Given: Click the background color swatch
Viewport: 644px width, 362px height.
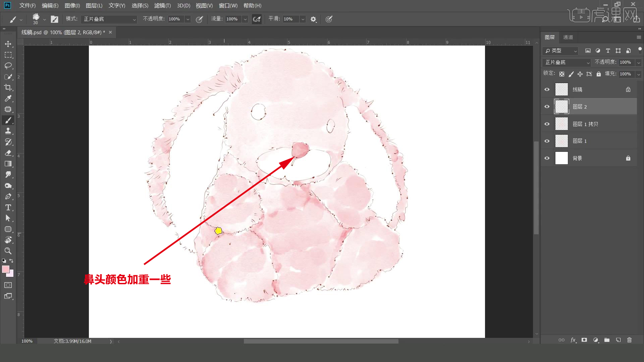Looking at the screenshot, I should [x=11, y=274].
